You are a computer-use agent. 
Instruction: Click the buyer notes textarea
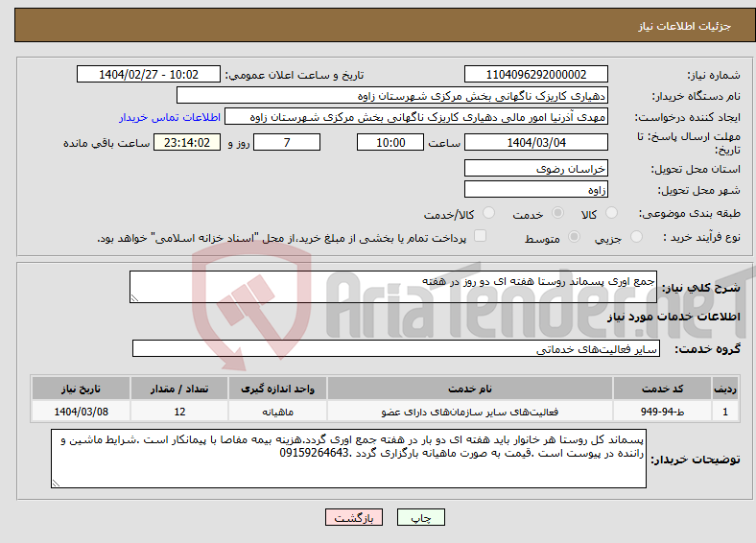pyautogui.click(x=348, y=459)
